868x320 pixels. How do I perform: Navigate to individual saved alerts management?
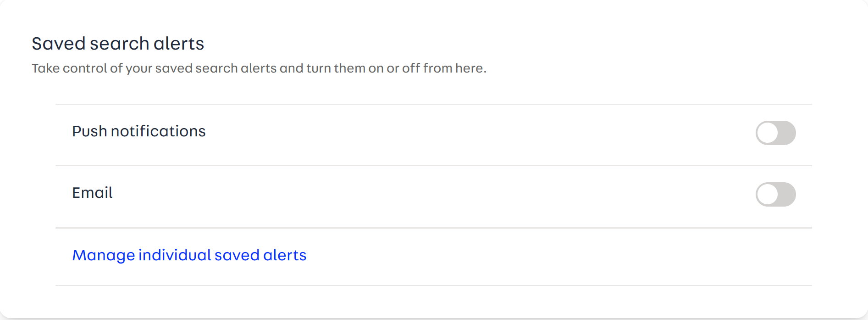(x=189, y=255)
